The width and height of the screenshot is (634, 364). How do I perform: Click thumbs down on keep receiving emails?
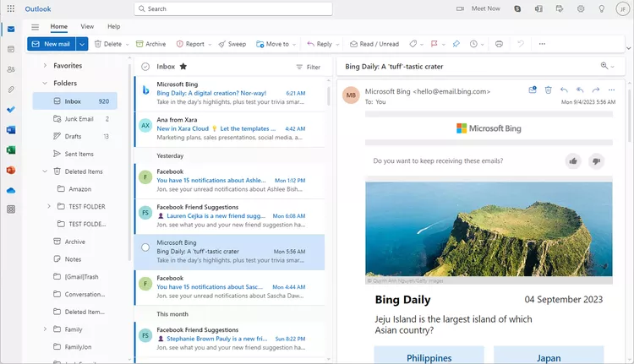596,161
